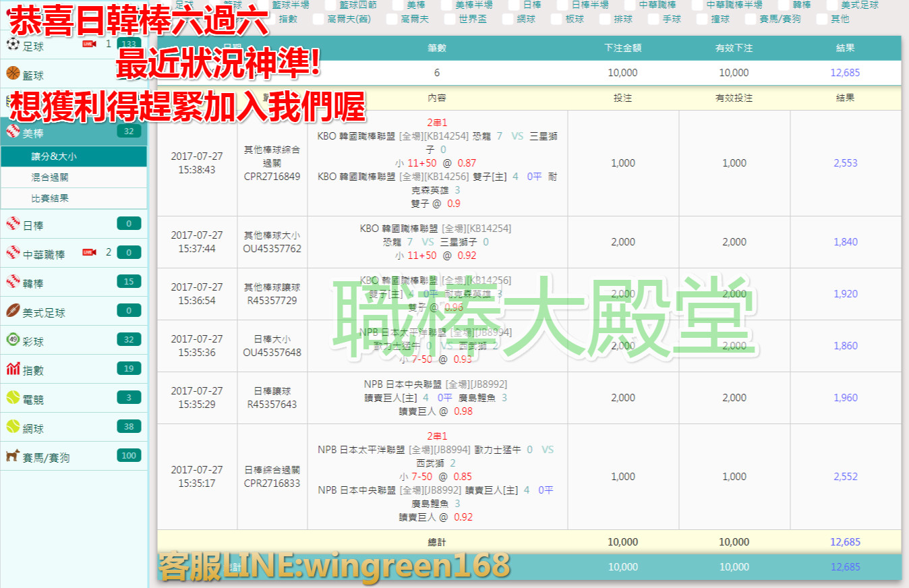Open the 混合過關 submenu item

pyautogui.click(x=50, y=177)
